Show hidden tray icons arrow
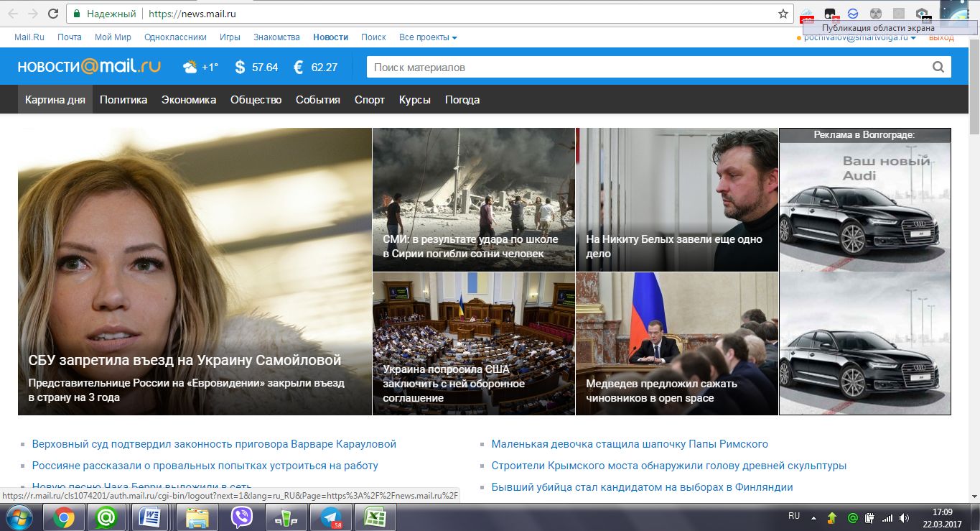980x531 pixels. pos(813,517)
